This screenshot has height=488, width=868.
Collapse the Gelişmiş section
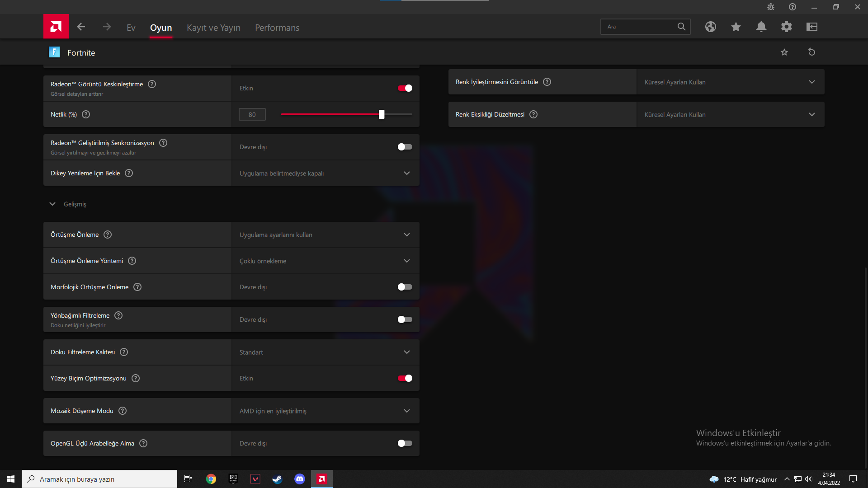52,204
